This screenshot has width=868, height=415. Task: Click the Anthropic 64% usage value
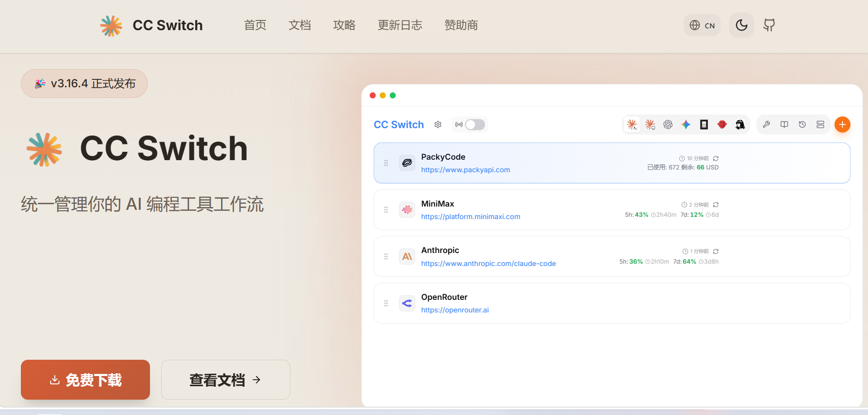pos(689,262)
